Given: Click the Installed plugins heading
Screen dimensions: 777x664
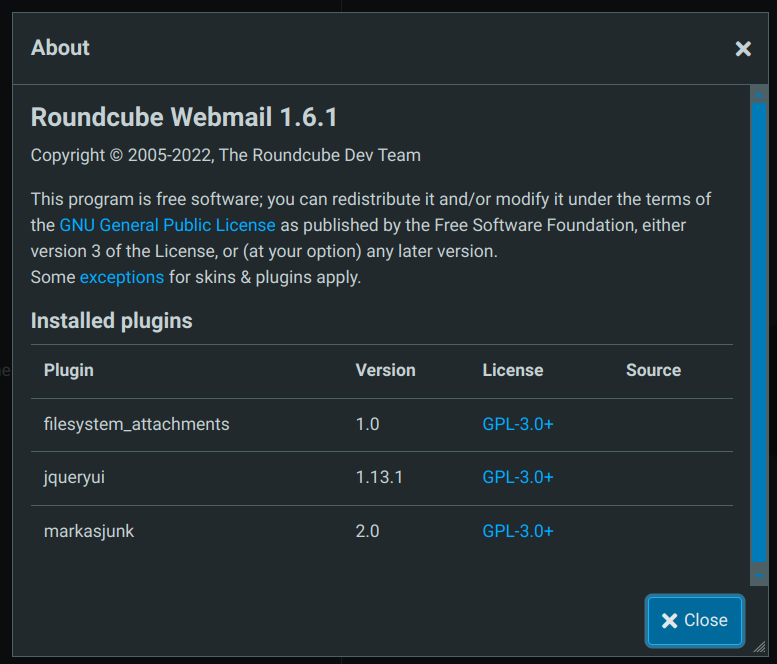Looking at the screenshot, I should click(x=111, y=321).
